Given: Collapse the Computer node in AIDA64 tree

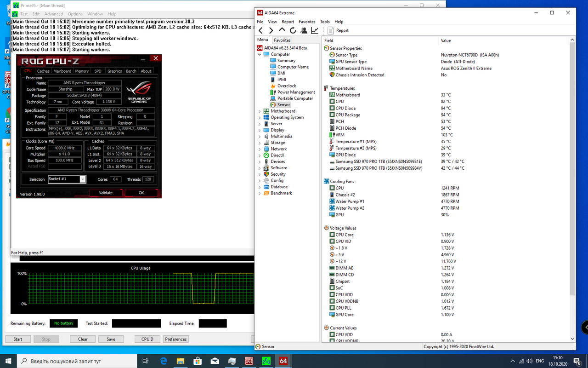Looking at the screenshot, I should 260,54.
